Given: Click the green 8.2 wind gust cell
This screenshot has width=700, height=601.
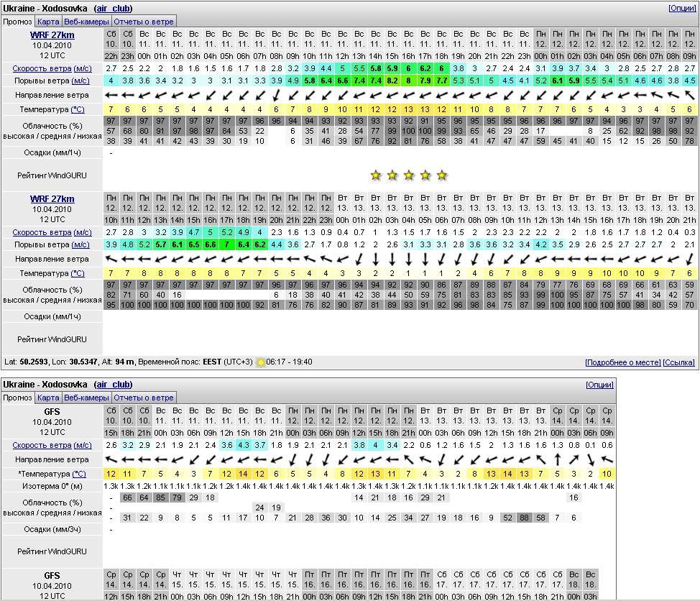Looking at the screenshot, I should pyautogui.click(x=392, y=81).
